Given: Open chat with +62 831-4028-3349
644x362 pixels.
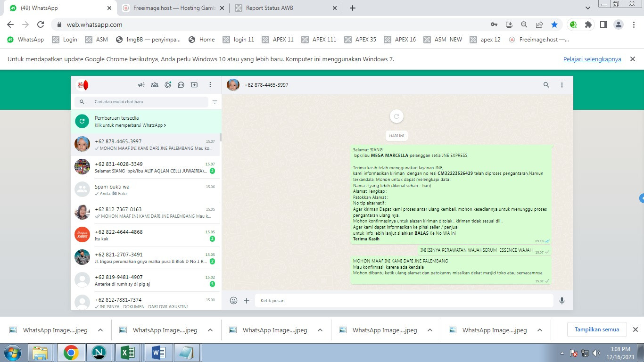Looking at the screenshot, I should (x=145, y=167).
